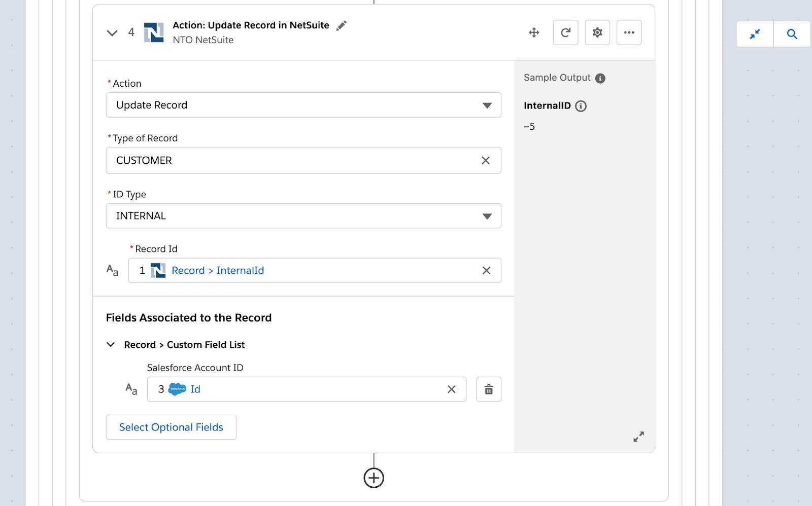Open the canvas search magnifier
The width and height of the screenshot is (812, 506).
(792, 34)
